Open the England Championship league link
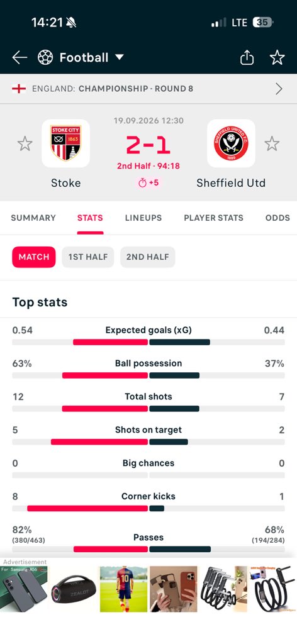The height and width of the screenshot is (644, 297). click(113, 89)
